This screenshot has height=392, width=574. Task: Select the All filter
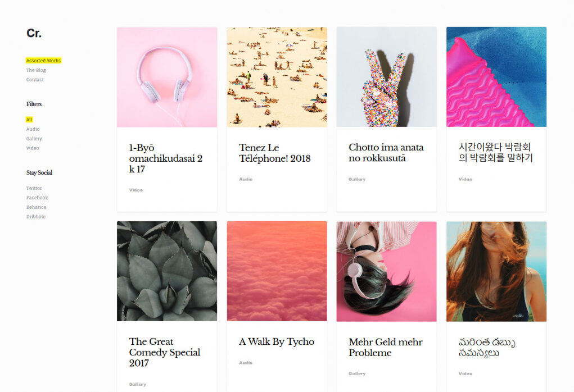tap(29, 120)
